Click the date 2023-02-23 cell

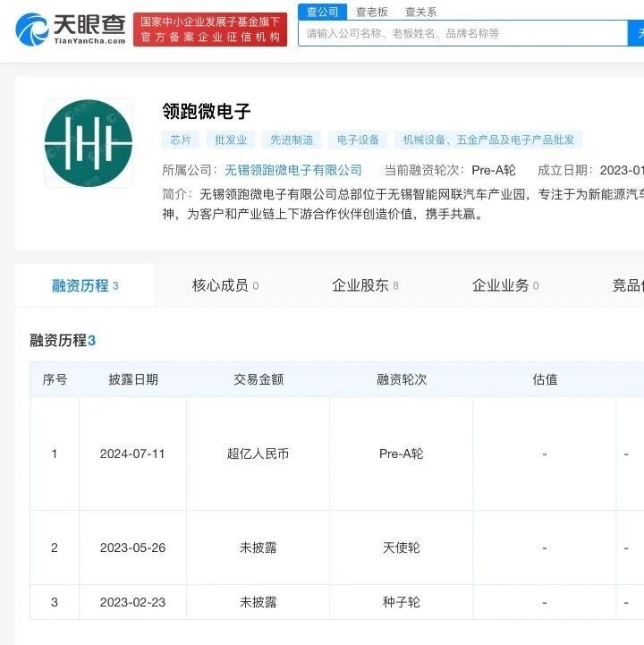click(132, 602)
